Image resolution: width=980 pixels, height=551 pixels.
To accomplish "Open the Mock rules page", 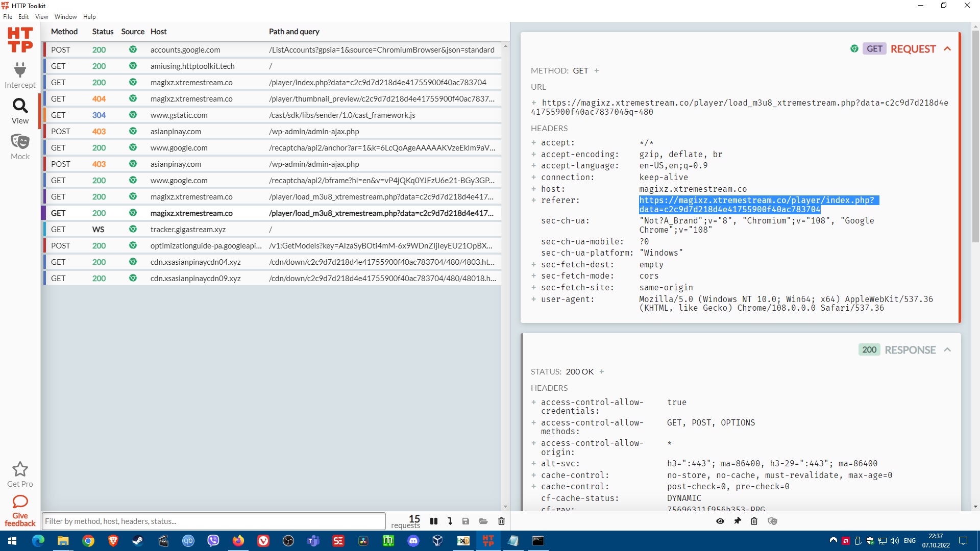I will 20,146.
